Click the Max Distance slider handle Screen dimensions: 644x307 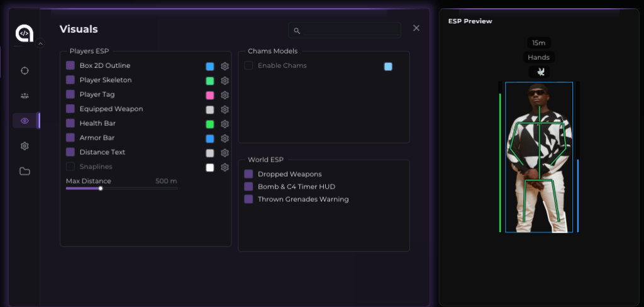pos(101,188)
